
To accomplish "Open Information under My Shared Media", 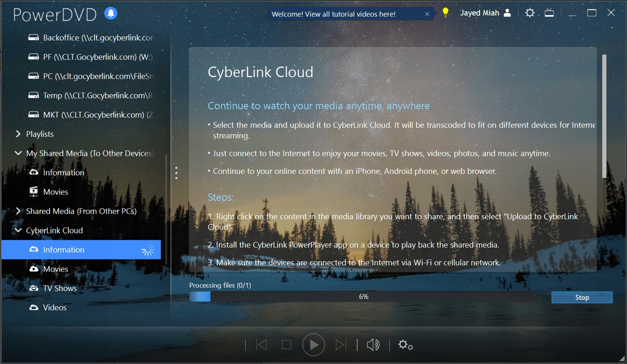I will tap(64, 172).
